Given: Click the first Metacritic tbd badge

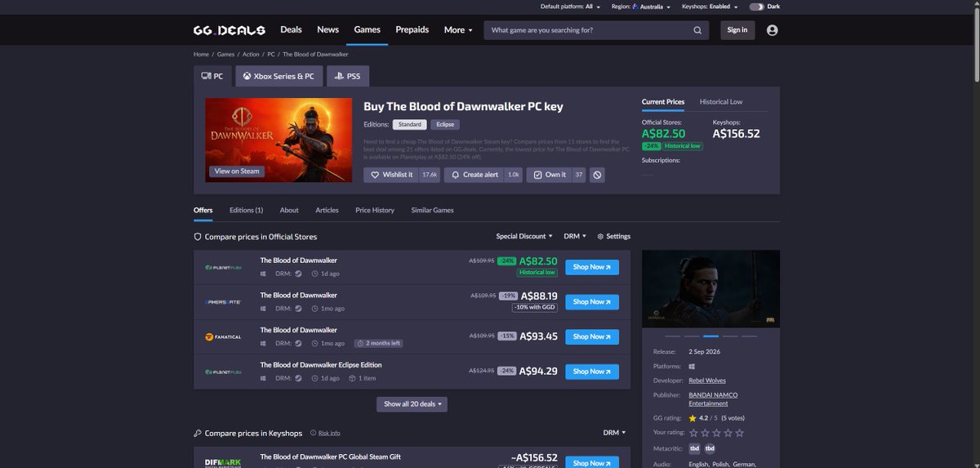Looking at the screenshot, I should click(x=694, y=448).
